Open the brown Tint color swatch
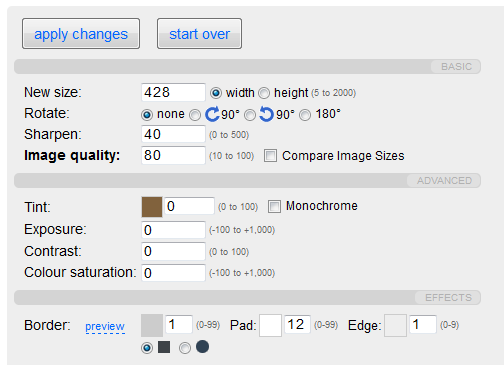This screenshot has height=365, width=504. click(152, 207)
